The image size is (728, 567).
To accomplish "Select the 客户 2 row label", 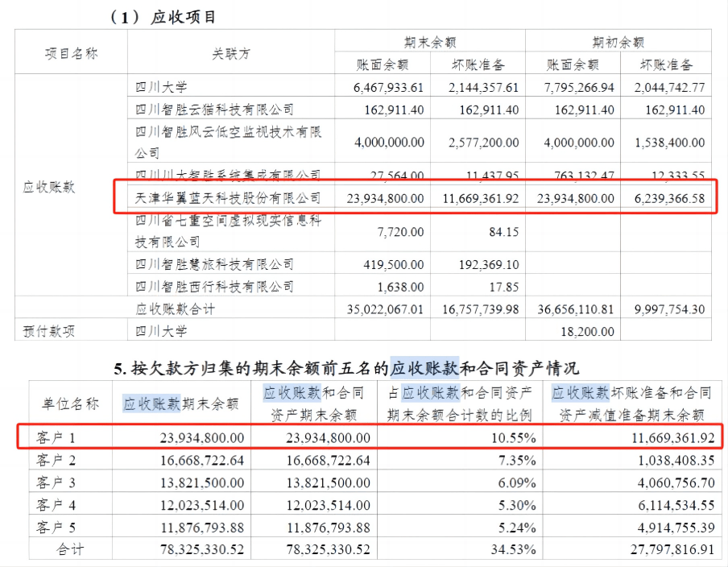I will click(x=56, y=460).
